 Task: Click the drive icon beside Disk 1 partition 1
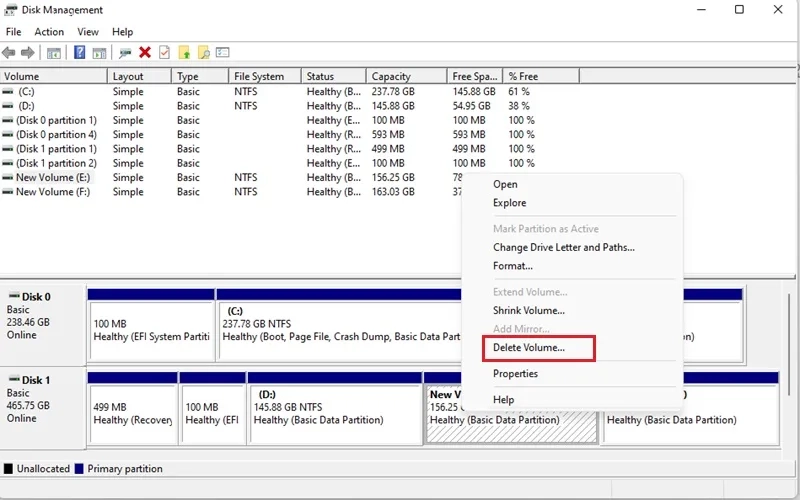[x=8, y=148]
